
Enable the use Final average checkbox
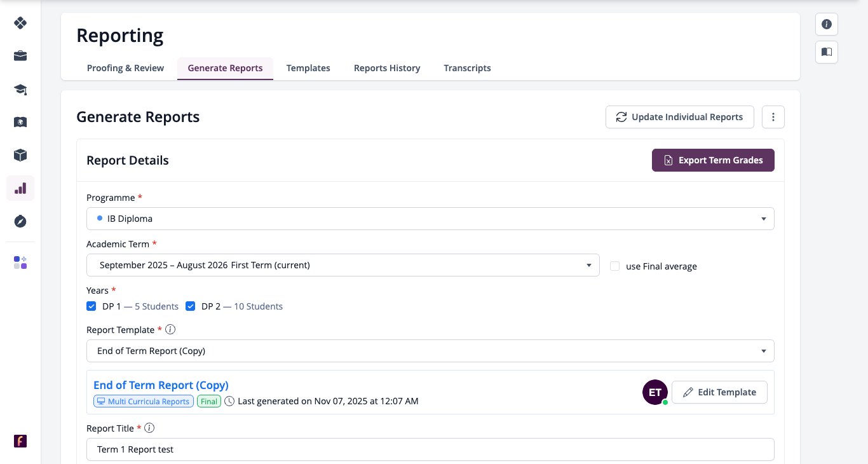pyautogui.click(x=615, y=266)
